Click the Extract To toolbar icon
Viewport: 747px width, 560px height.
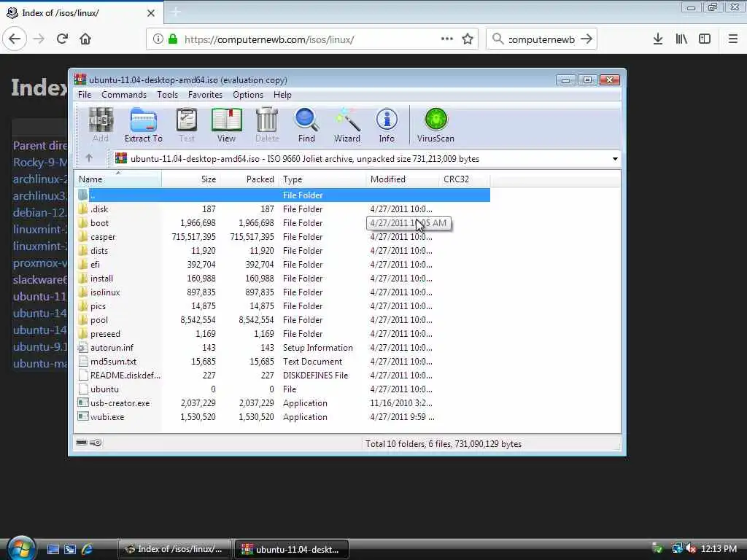144,125
